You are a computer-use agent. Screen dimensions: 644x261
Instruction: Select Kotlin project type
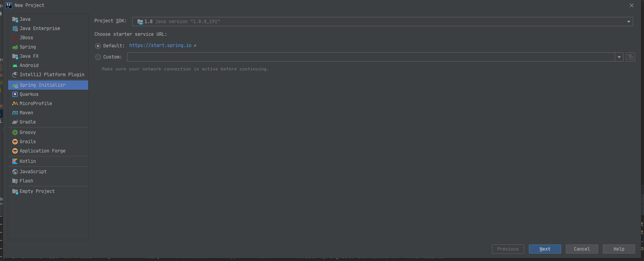click(48, 161)
